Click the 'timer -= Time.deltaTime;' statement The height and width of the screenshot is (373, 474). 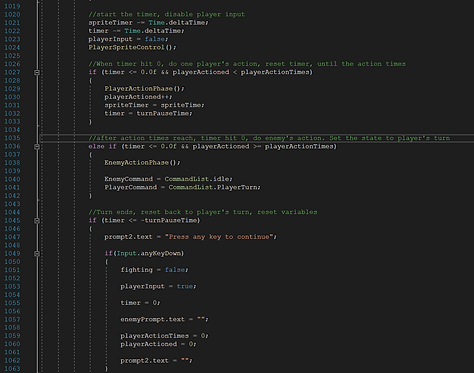click(136, 31)
